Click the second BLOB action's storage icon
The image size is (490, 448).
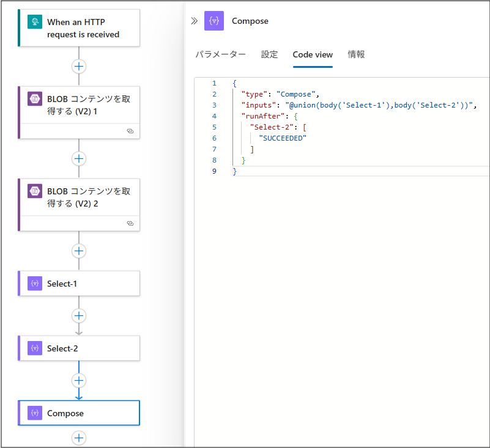(35, 191)
